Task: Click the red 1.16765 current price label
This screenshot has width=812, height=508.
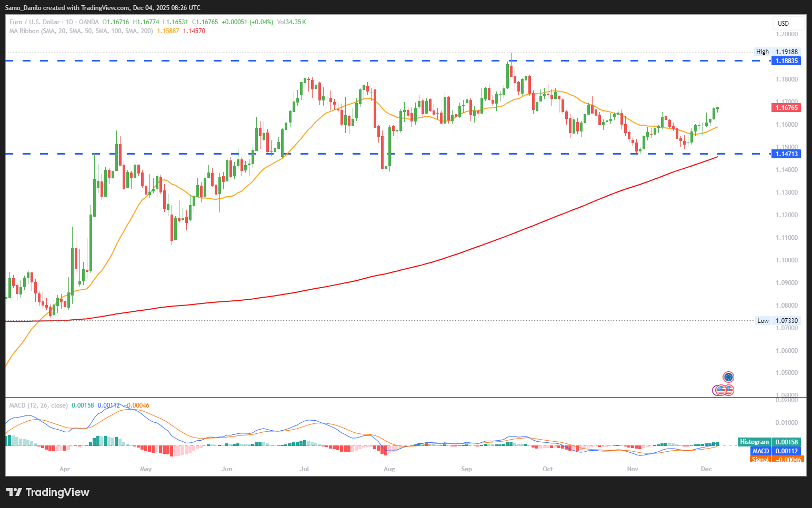Action: [786, 108]
